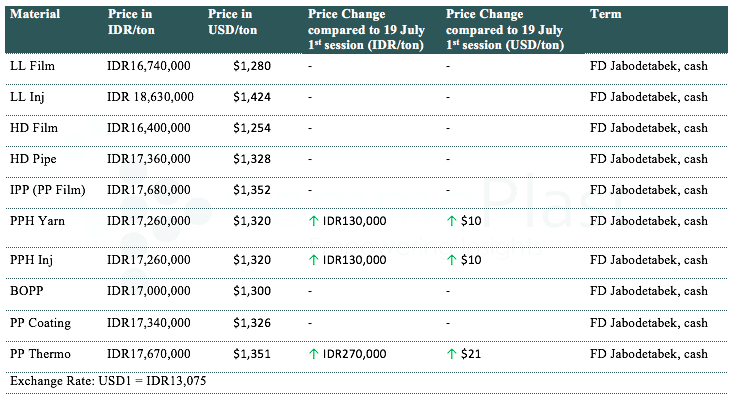Click the $1,351 price for PP Thermo
Screen dimensions: 737x401
click(x=251, y=353)
